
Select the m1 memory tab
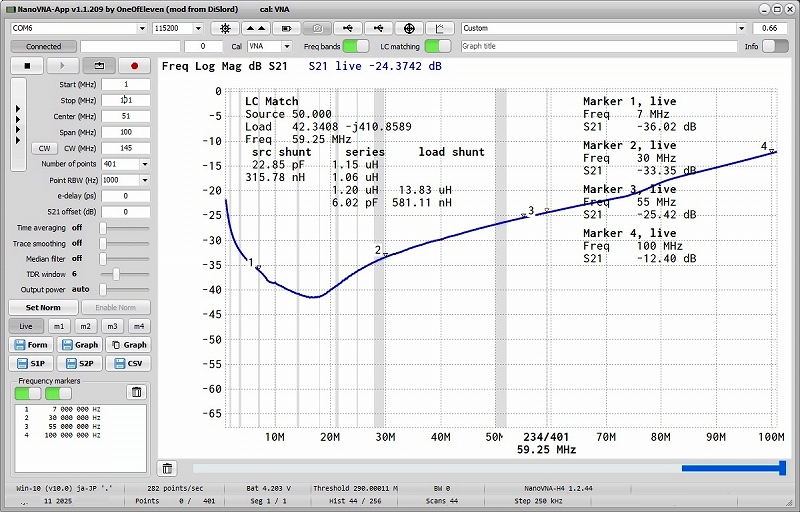tap(59, 326)
